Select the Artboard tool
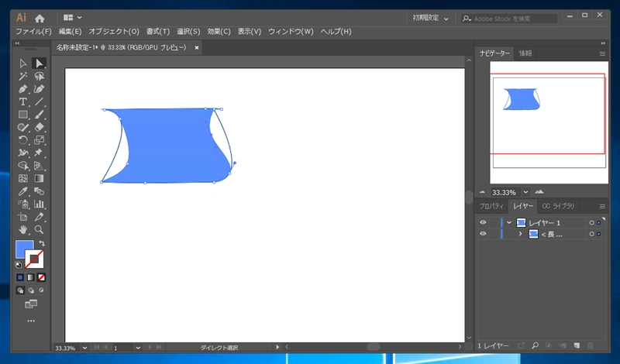Screen dimensions: 620x364 (23, 217)
